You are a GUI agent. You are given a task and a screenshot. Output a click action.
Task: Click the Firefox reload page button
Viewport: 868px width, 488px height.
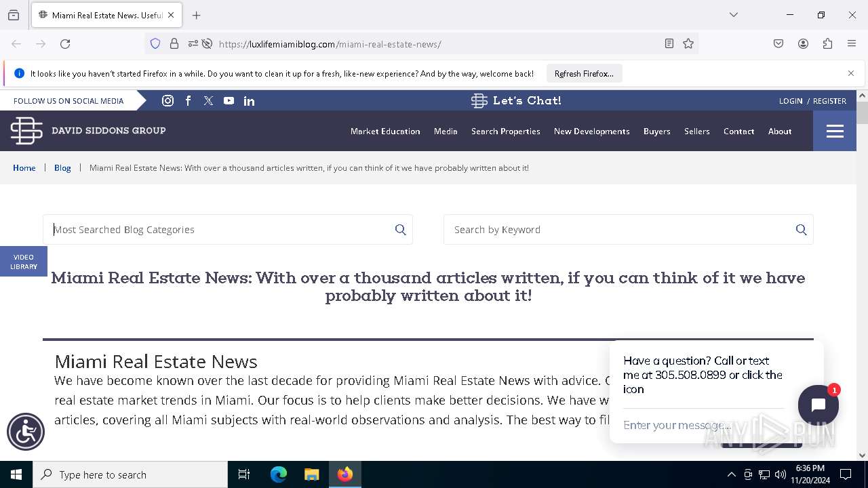[65, 44]
